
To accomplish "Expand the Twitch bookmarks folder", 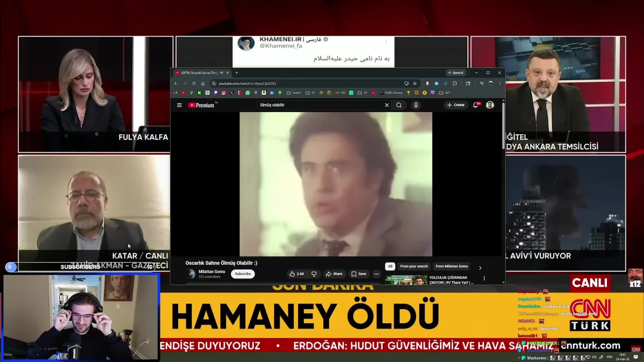I will 295,93.
